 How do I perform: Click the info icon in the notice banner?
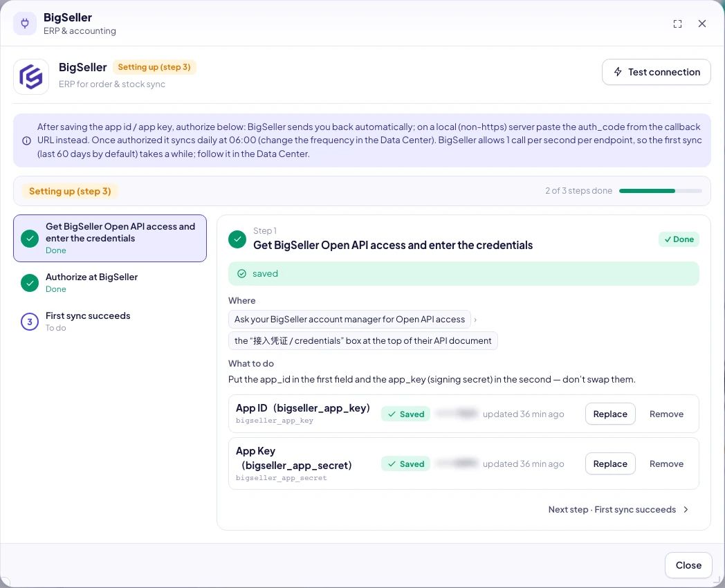point(27,140)
